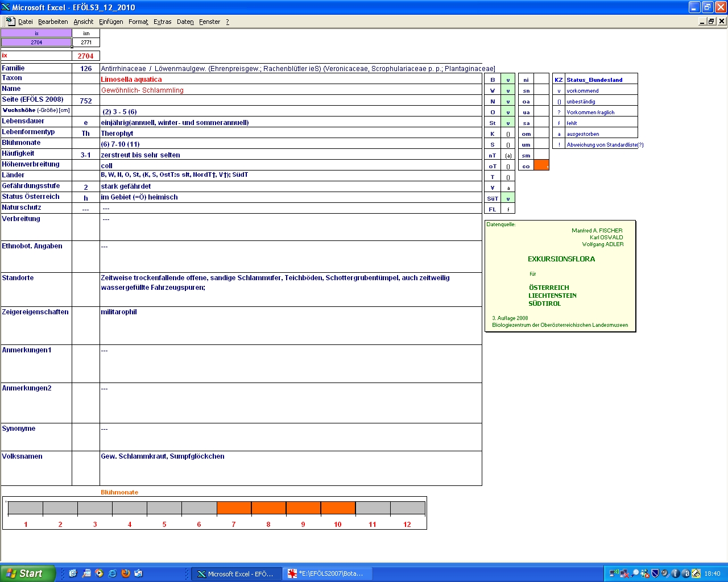Click the gray bar for month 3
The image size is (728, 582).
(95, 508)
